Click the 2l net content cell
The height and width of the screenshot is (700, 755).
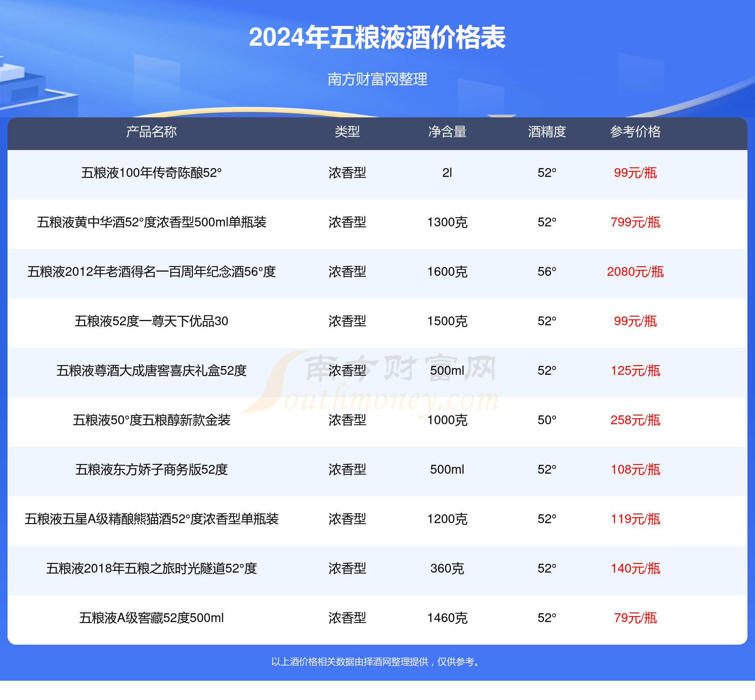(x=447, y=173)
